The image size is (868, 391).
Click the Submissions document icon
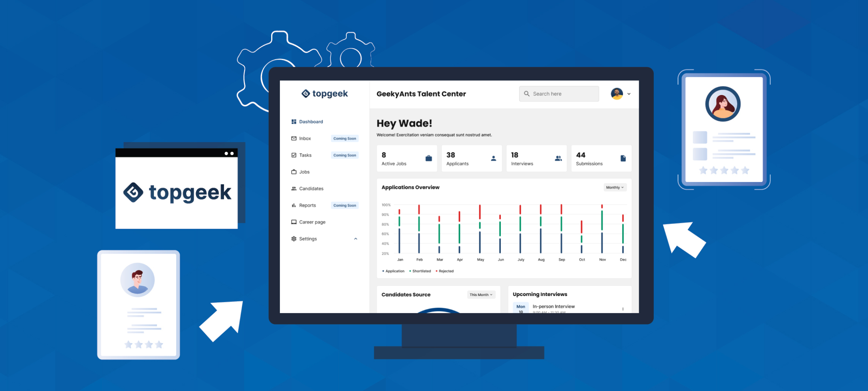click(x=623, y=158)
